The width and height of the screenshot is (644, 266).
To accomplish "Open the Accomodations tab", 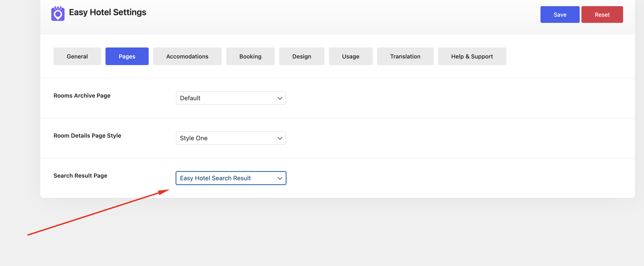I will click(187, 56).
